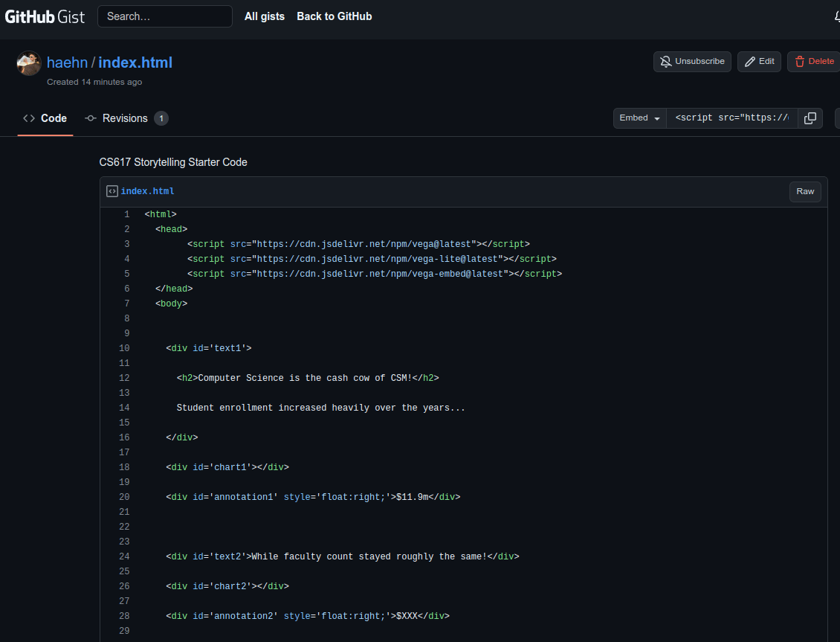Click the annotation2 $XXX line
This screenshot has height=642, width=840.
pyautogui.click(x=308, y=616)
